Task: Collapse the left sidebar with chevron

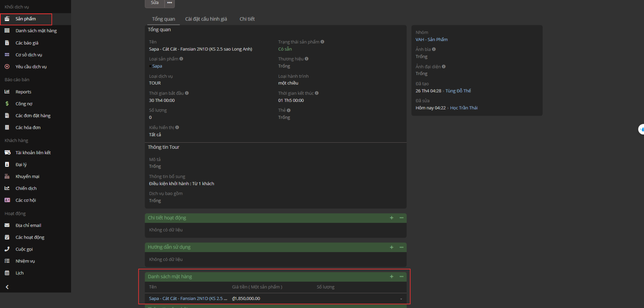Action: pyautogui.click(x=7, y=287)
